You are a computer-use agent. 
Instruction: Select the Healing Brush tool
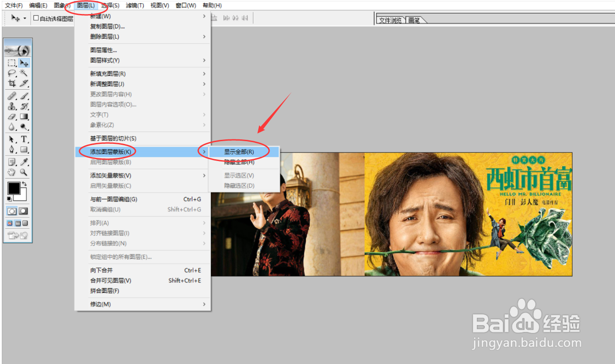click(x=12, y=96)
